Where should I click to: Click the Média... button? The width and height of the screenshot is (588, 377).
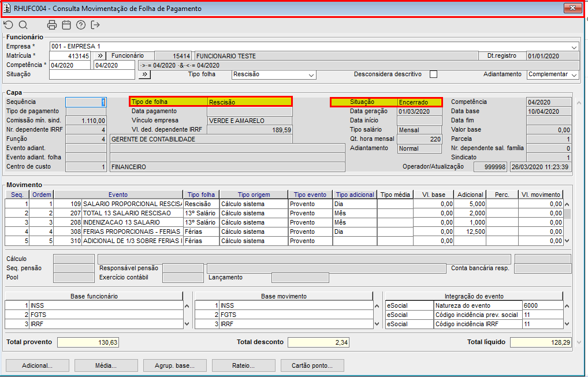(106, 365)
